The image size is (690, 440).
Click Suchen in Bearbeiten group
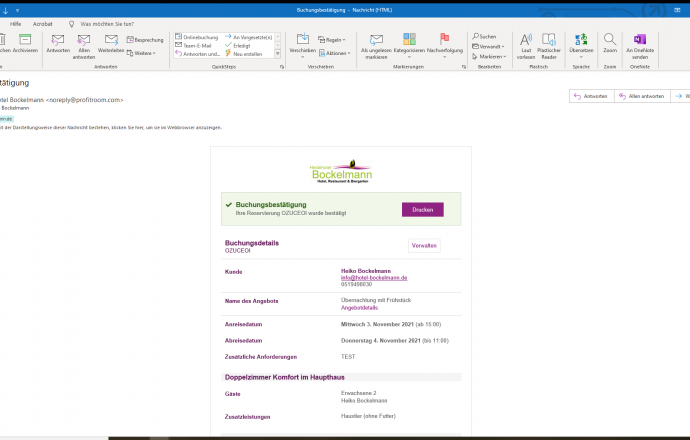click(x=484, y=37)
